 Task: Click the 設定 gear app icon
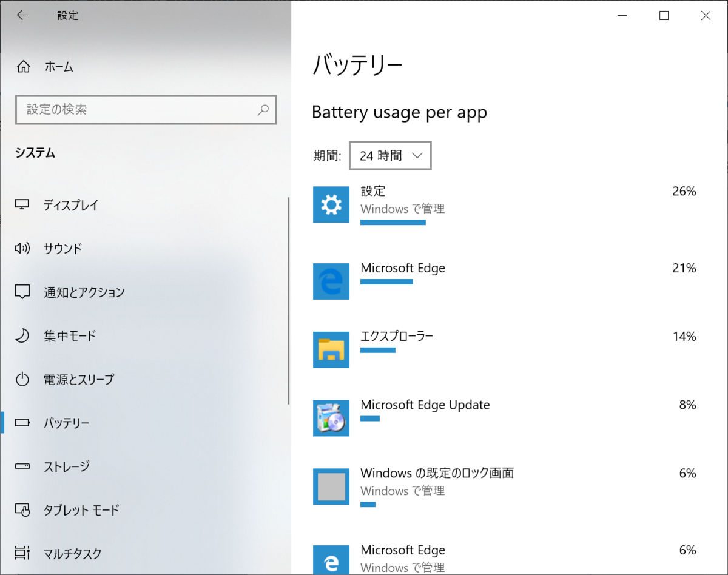pyautogui.click(x=331, y=204)
